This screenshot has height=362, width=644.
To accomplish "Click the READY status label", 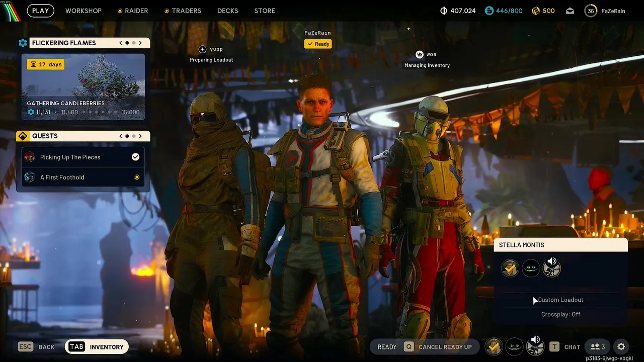I will coord(387,347).
